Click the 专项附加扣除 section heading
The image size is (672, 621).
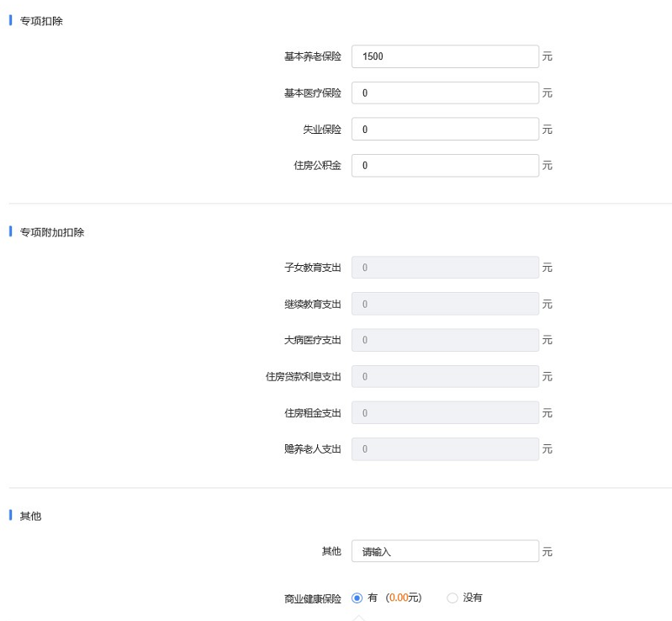tap(52, 232)
